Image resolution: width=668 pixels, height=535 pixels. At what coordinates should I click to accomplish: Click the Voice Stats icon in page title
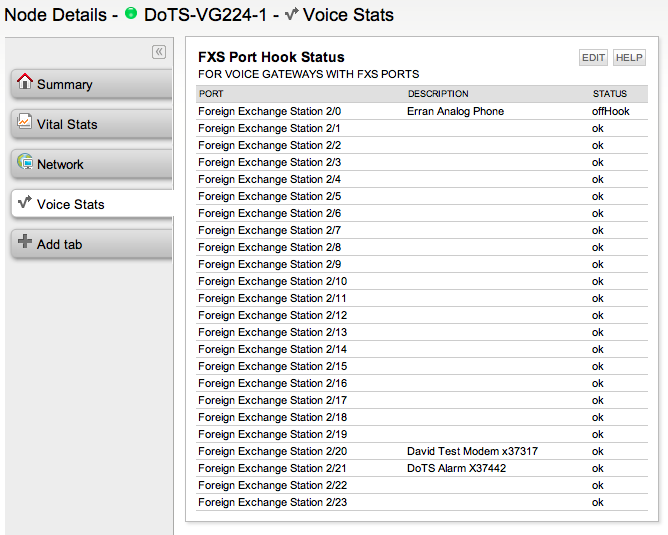pyautogui.click(x=292, y=15)
